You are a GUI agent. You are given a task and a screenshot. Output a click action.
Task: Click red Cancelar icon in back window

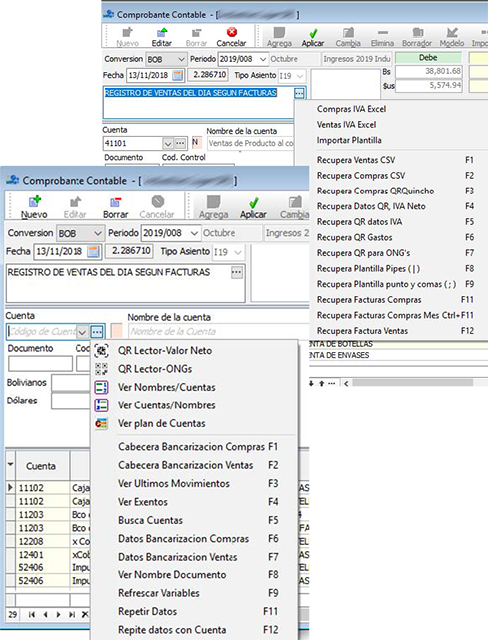[x=231, y=32]
